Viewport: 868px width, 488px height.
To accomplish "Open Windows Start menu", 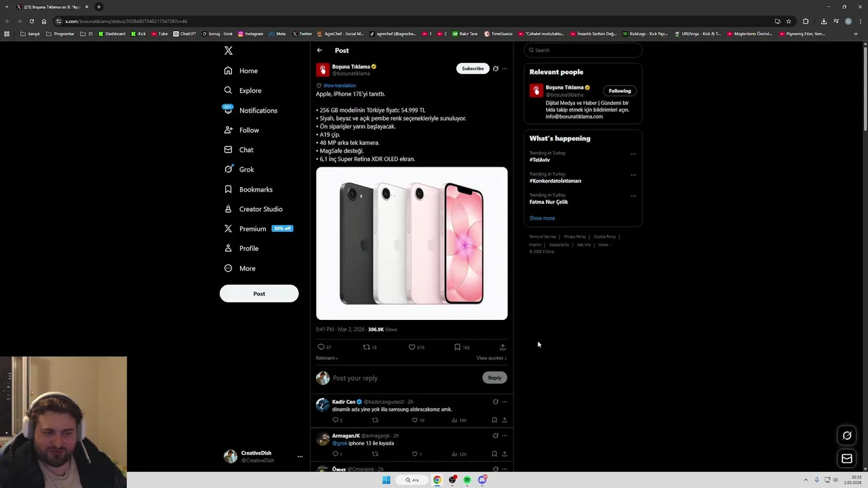I will (x=386, y=480).
